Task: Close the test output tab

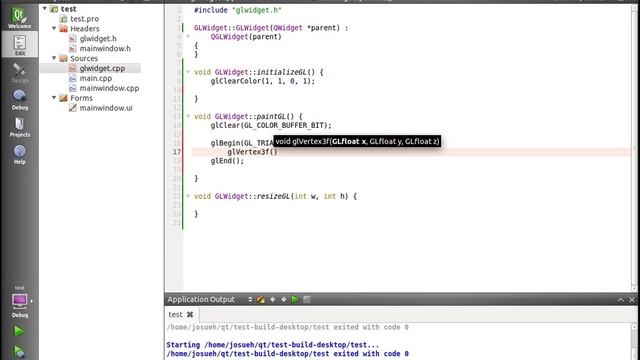Action: point(190,314)
